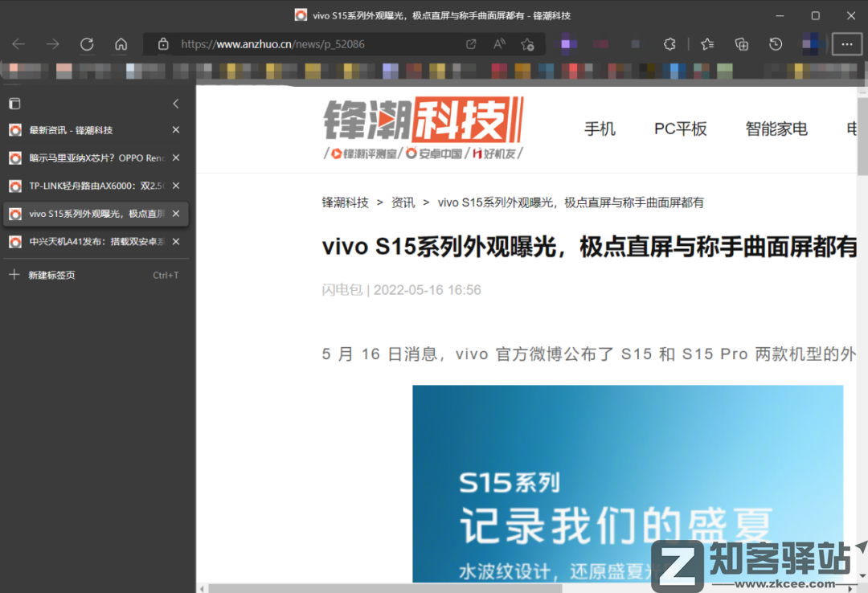This screenshot has width=868, height=593.
Task: Close the OPPO Reno tab
Action: [175, 157]
